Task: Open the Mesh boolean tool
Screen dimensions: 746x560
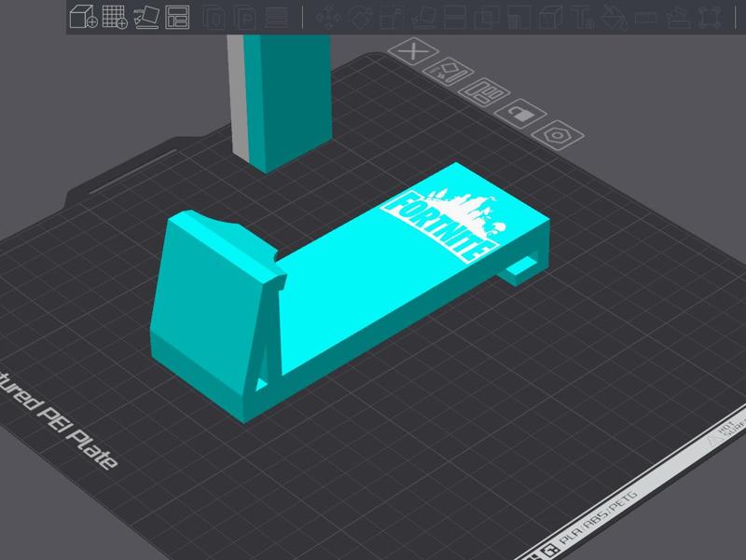Action: pos(486,17)
